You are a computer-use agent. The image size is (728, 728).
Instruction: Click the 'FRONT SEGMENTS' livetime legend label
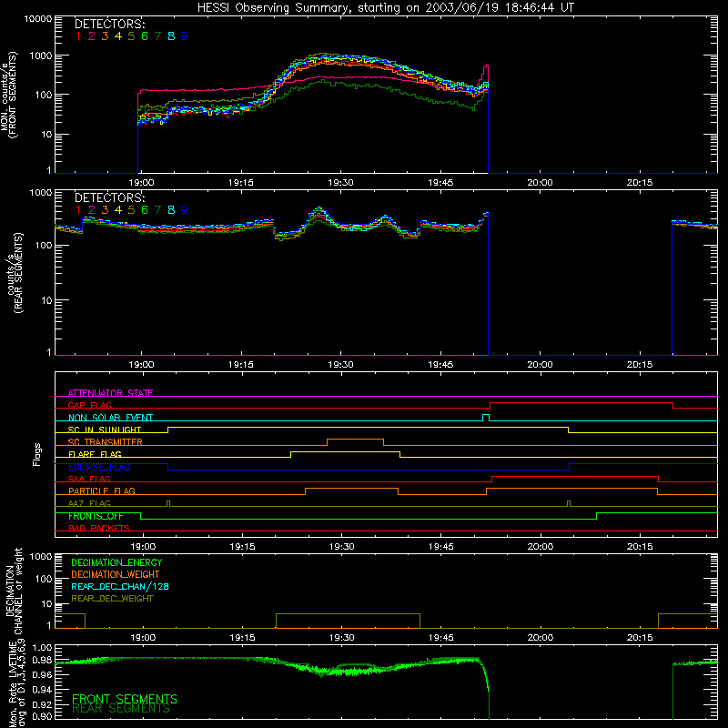point(125,699)
